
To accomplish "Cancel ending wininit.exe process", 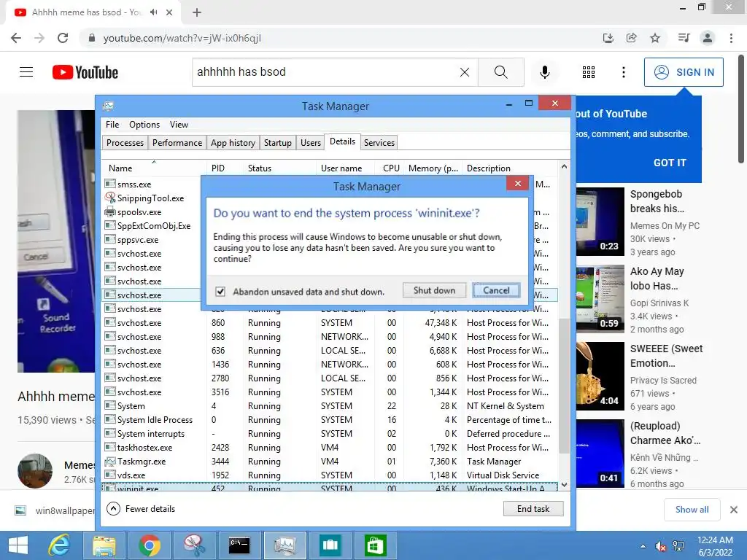I will [x=496, y=290].
